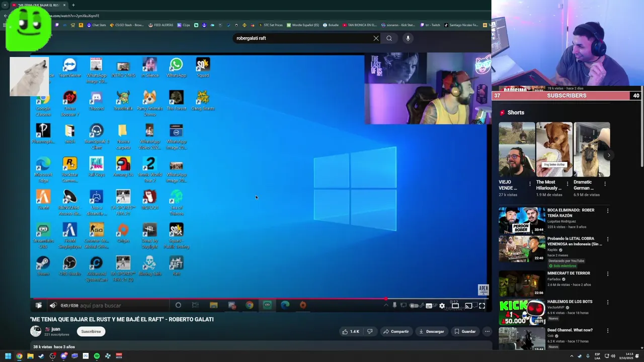This screenshot has width=644, height=362.
Task: Save the video with the Guardar button
Action: (x=465, y=331)
